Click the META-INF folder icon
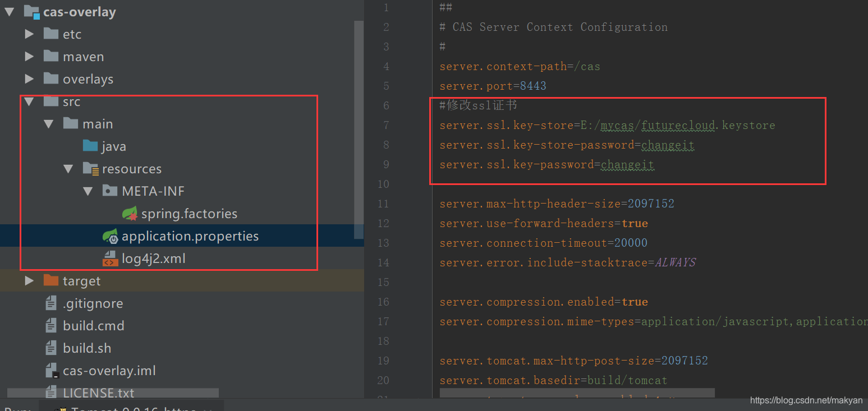This screenshot has height=411, width=868. coord(110,191)
